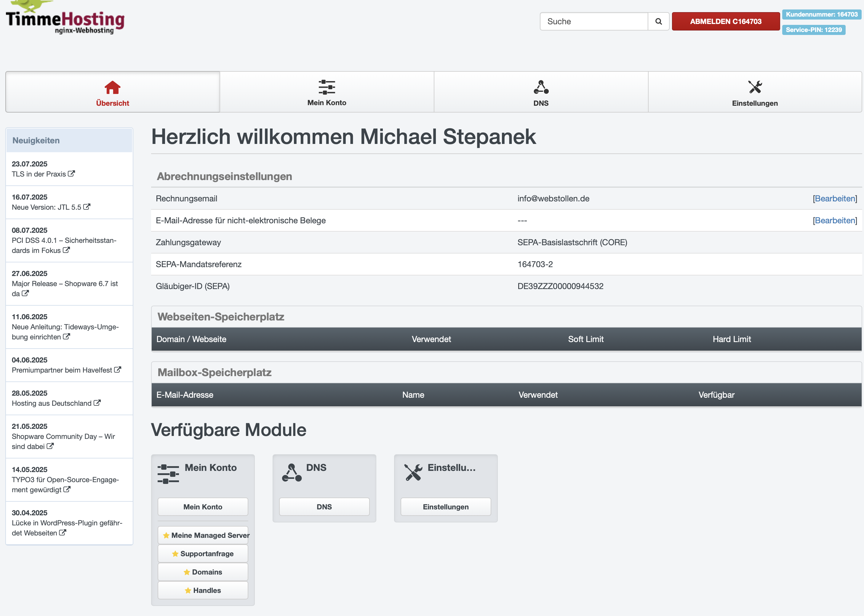Open the Meine Managed Server shortcut
This screenshot has height=616, width=864.
coord(203,535)
